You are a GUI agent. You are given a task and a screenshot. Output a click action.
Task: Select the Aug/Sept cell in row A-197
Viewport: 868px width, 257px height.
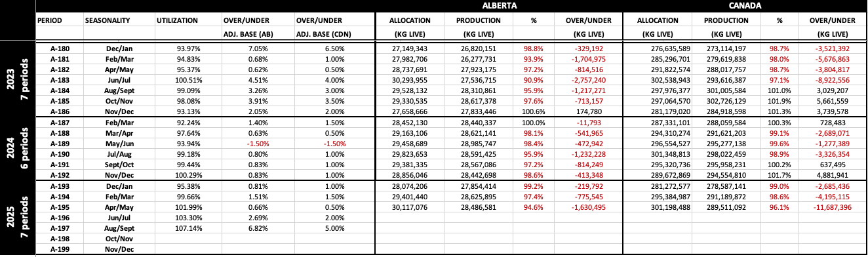120,227
